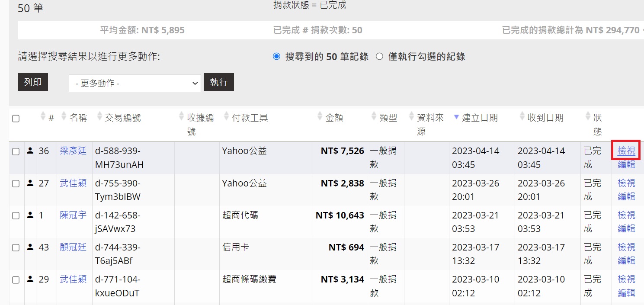This screenshot has height=305, width=644.
Task: Click the 列印 button
Action: pos(32,82)
